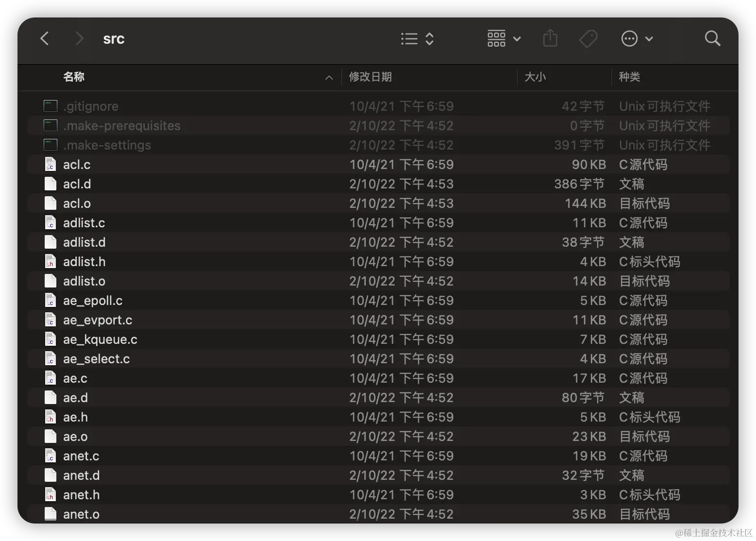Select the file name adlist.h

85,262
